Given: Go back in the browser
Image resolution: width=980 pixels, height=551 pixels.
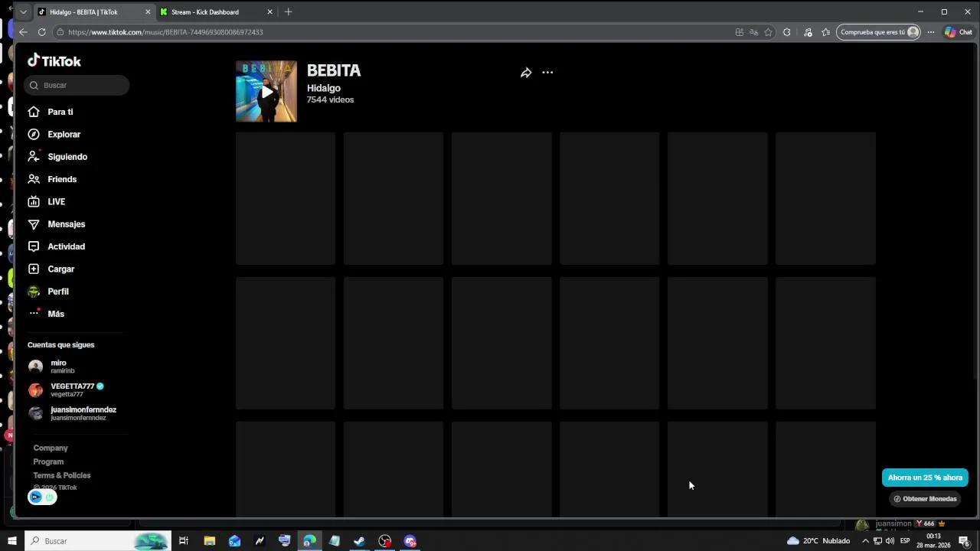Looking at the screenshot, I should (23, 32).
